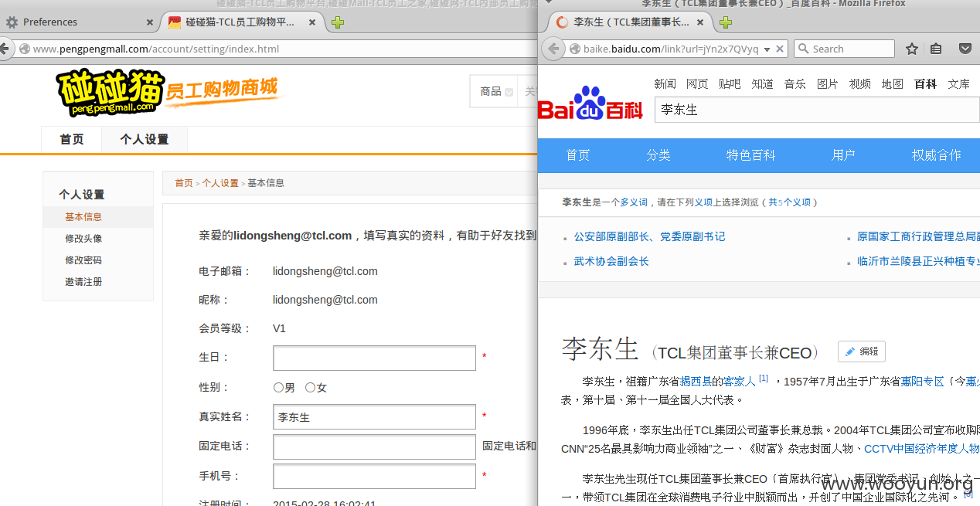Open the 首页 tab on pengpengmall
The image size is (980, 506).
(71, 140)
